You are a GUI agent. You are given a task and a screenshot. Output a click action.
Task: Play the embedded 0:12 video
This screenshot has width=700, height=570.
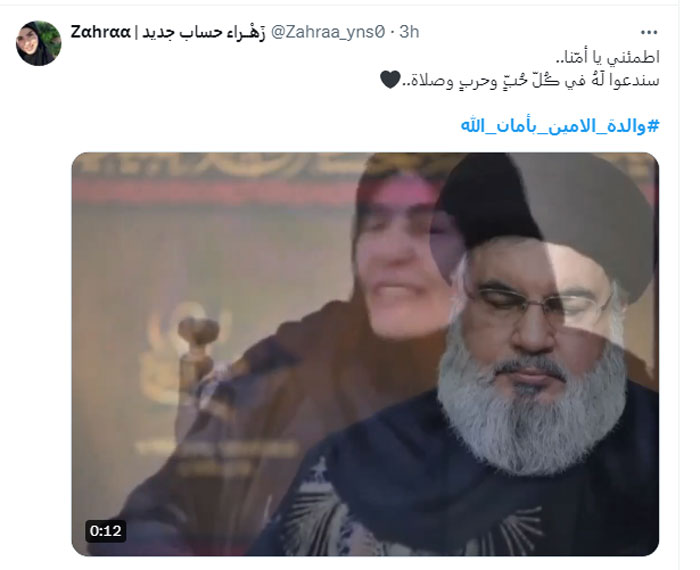tap(365, 354)
